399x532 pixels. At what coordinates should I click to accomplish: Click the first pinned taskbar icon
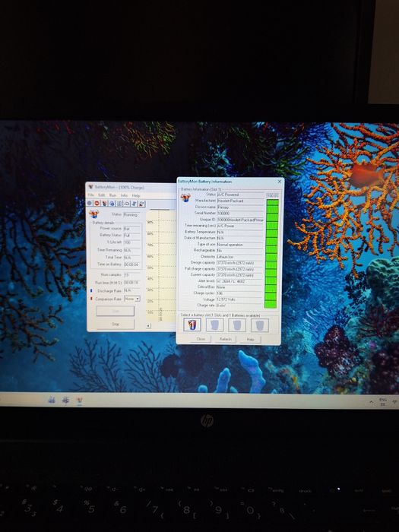click(52, 400)
